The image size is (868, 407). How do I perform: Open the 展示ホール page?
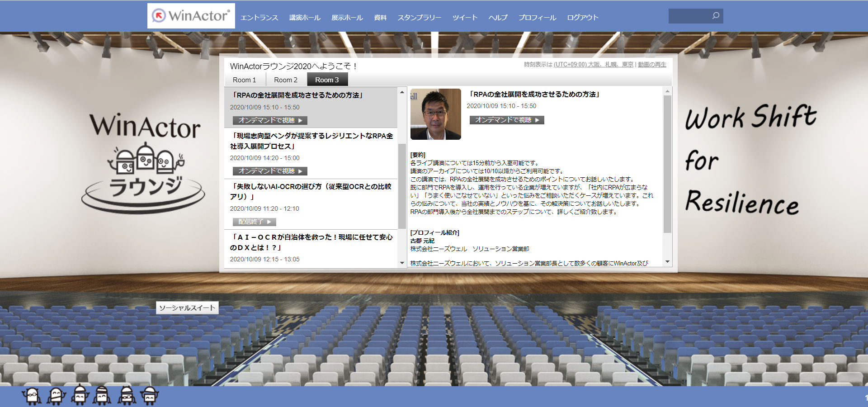[x=347, y=18]
